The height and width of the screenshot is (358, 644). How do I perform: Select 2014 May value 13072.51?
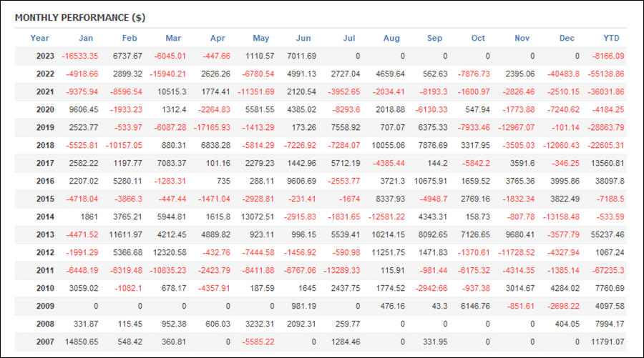pos(258,217)
